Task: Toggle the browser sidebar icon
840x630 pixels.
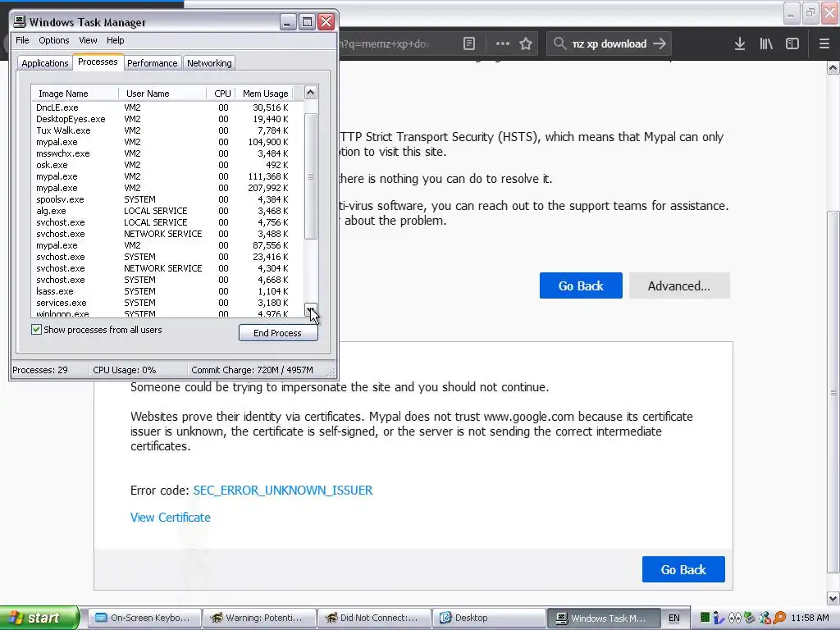Action: click(792, 43)
